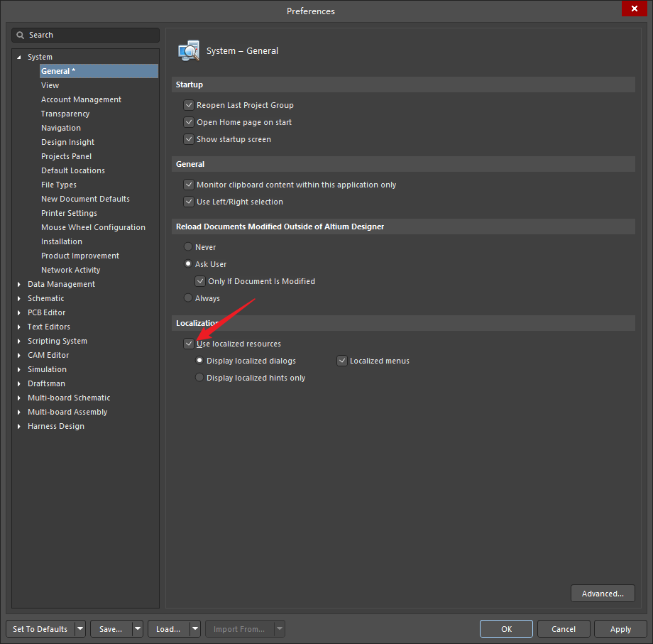Viewport: 653px width, 644px height.
Task: Disable the Localized menus checkbox
Action: 342,361
